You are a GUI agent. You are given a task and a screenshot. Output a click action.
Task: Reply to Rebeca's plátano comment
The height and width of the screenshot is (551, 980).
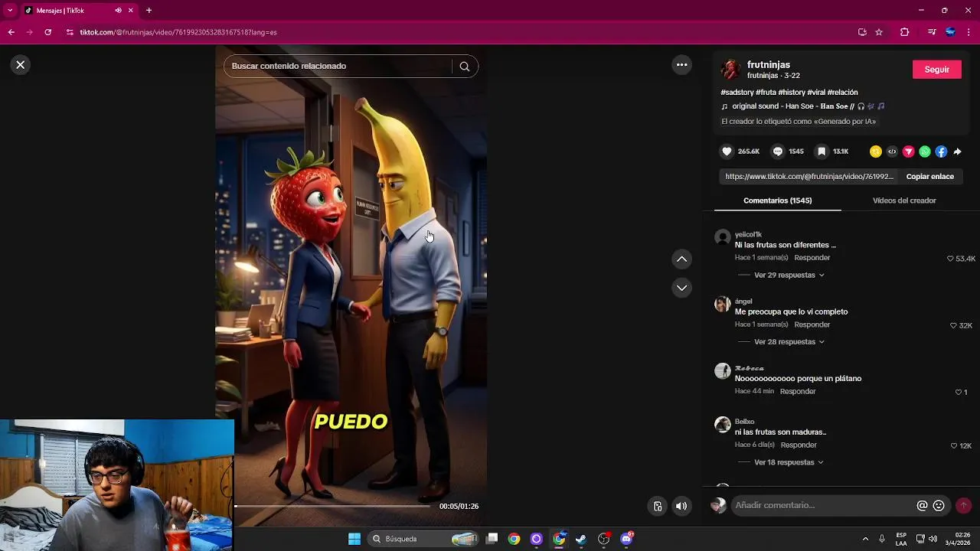coord(798,391)
